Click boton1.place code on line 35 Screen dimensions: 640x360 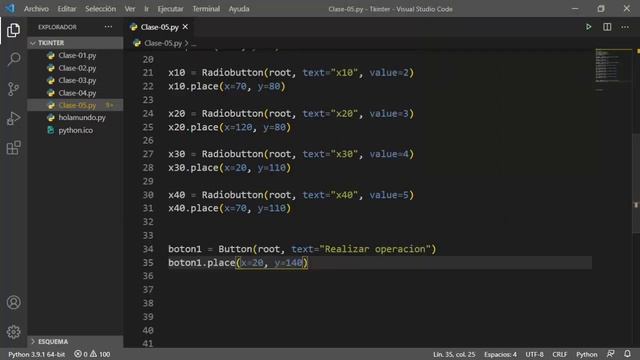coord(238,262)
